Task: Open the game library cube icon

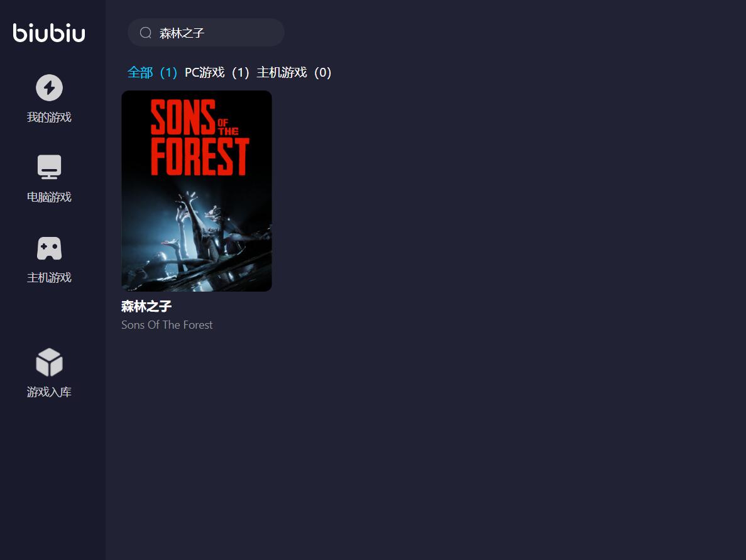Action: point(49,362)
